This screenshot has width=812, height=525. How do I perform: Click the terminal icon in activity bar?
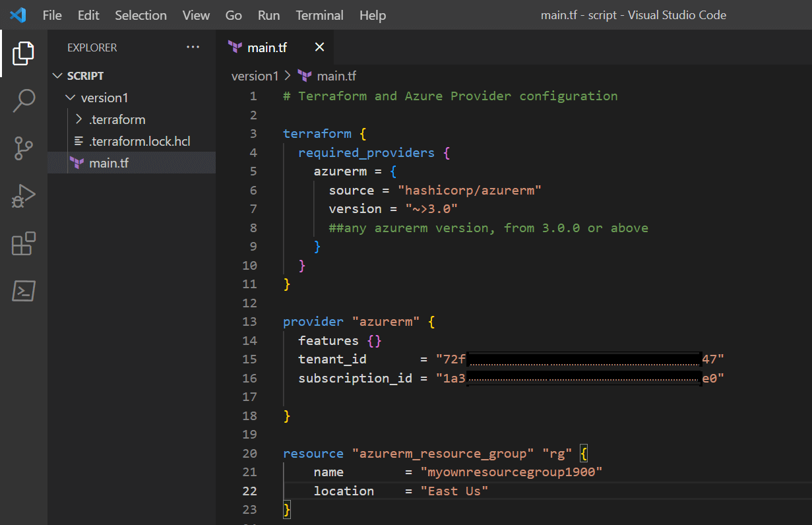[23, 291]
